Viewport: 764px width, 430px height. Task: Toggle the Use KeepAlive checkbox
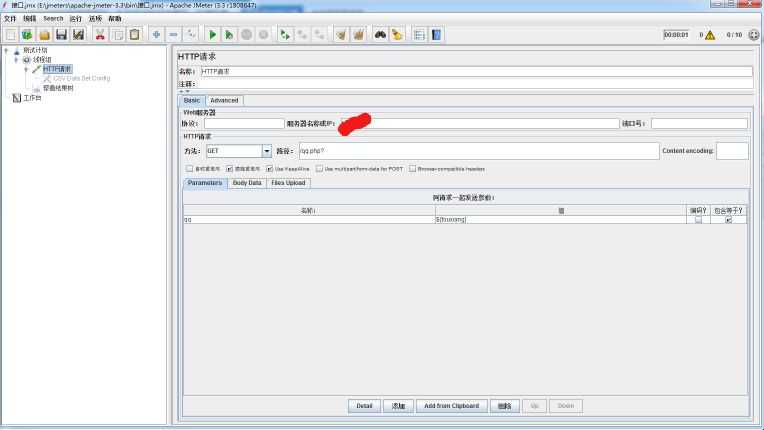(269, 168)
